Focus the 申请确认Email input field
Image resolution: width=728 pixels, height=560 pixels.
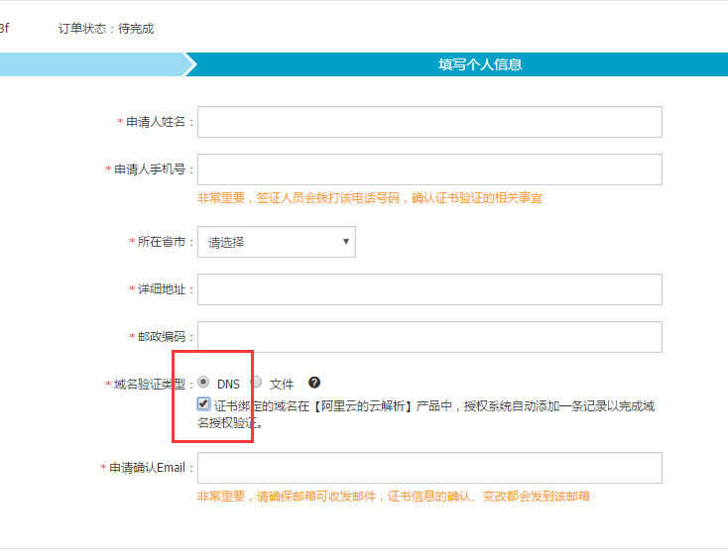[429, 468]
